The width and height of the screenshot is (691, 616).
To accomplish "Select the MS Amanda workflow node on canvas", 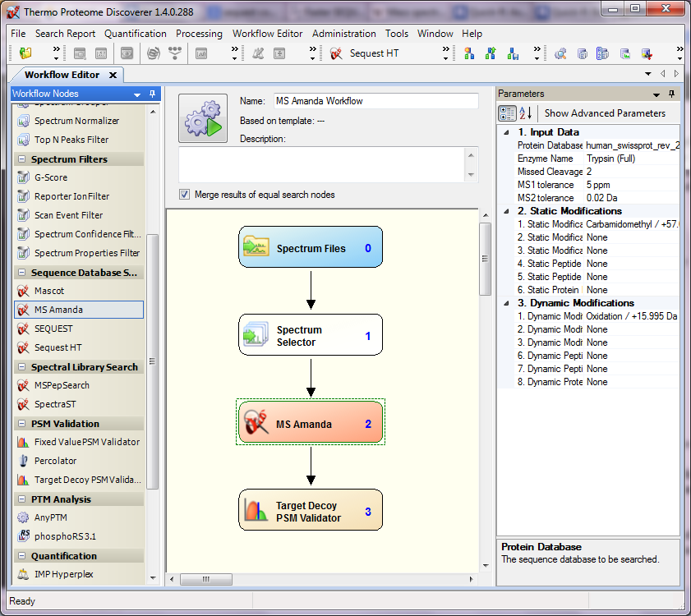I will [311, 422].
